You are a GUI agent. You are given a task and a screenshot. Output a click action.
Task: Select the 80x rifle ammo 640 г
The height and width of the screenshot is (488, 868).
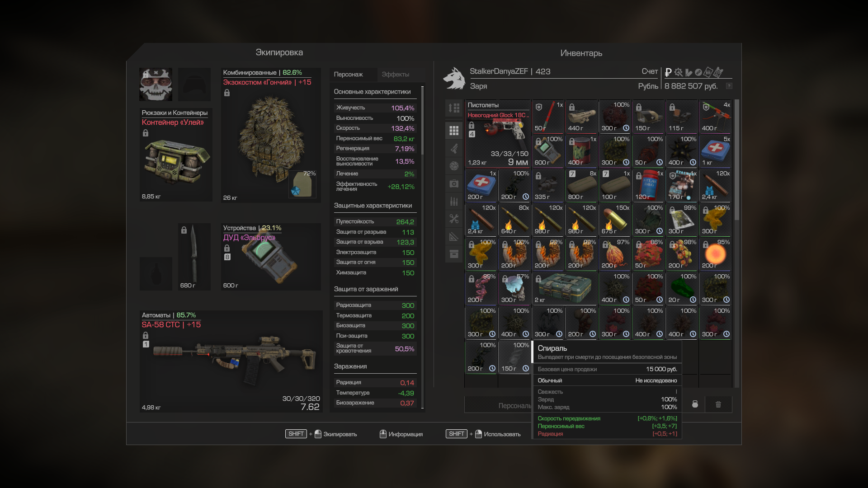515,220
